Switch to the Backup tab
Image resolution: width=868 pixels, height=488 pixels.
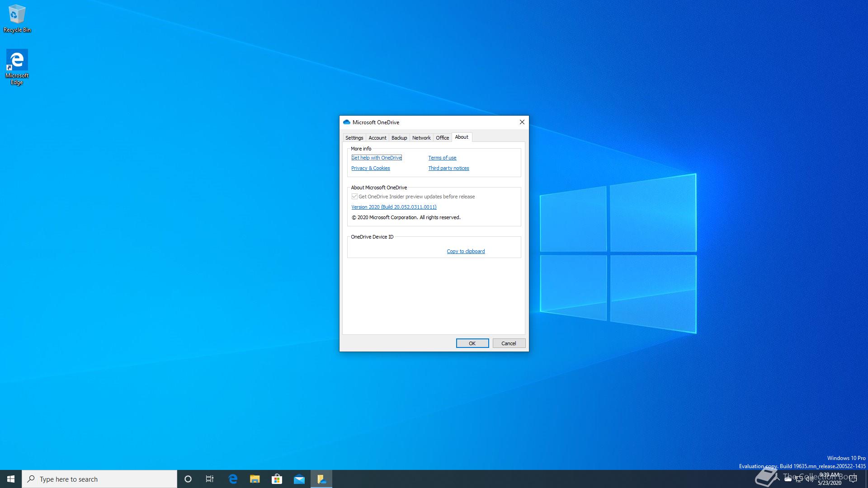399,138
